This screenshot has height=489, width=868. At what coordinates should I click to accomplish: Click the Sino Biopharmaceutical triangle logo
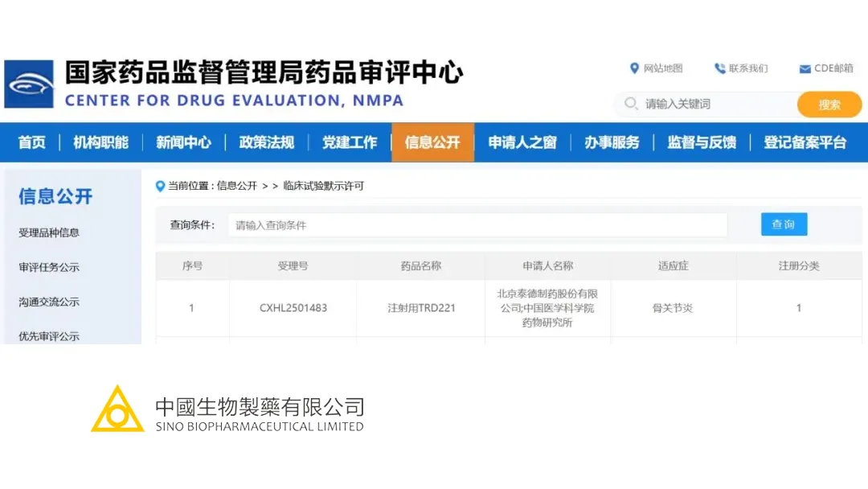click(x=117, y=411)
